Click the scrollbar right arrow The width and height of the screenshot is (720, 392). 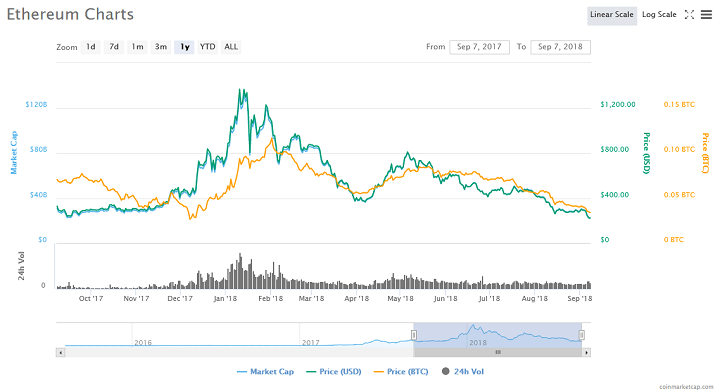tap(586, 353)
